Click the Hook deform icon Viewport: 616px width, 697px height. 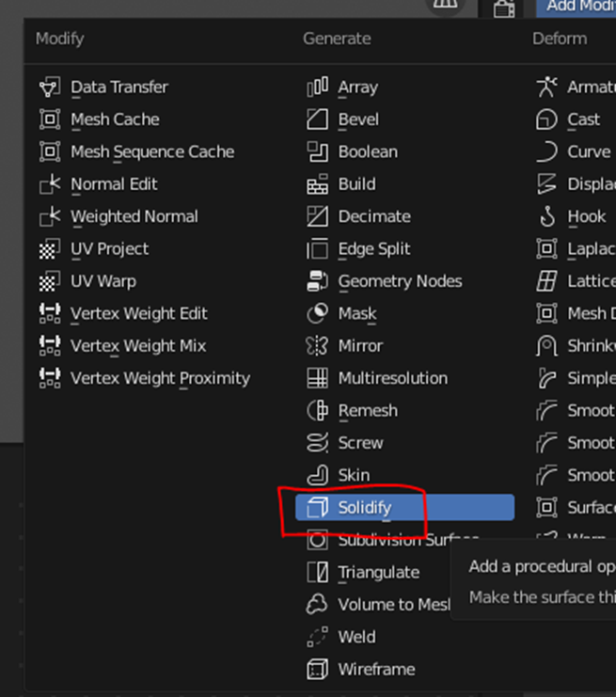point(546,216)
